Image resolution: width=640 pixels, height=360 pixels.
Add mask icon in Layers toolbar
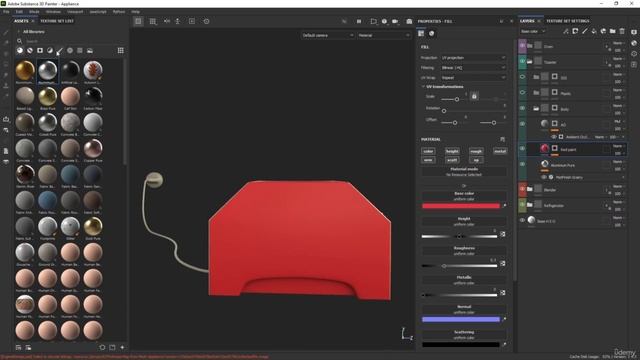click(575, 31)
